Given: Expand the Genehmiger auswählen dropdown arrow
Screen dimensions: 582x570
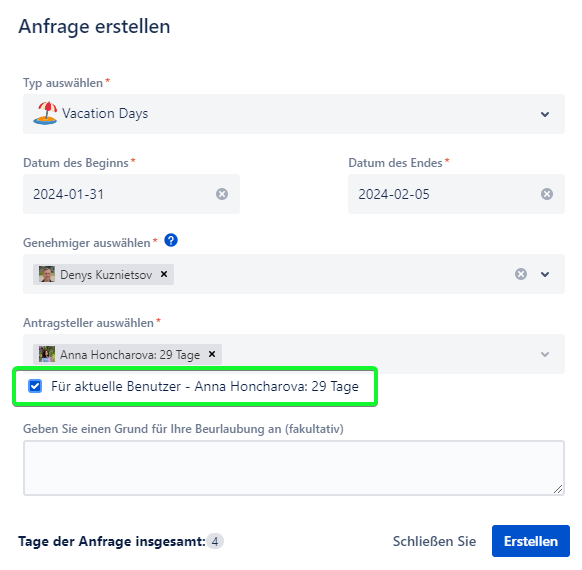Looking at the screenshot, I should [545, 274].
